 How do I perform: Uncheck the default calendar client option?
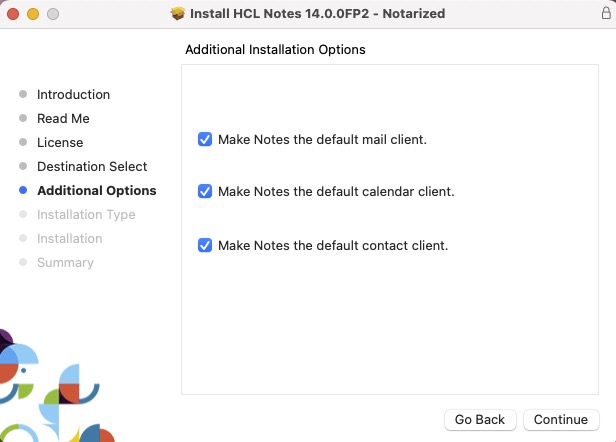[x=205, y=191]
